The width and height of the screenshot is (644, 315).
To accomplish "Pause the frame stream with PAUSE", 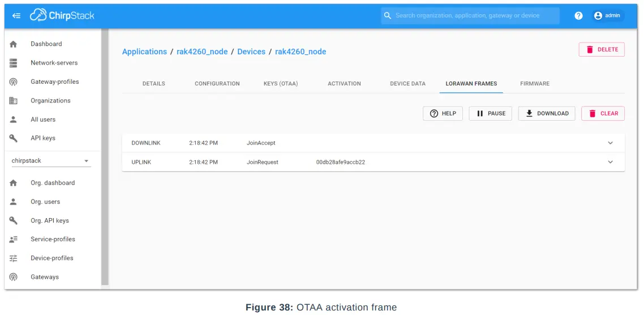I will (491, 113).
